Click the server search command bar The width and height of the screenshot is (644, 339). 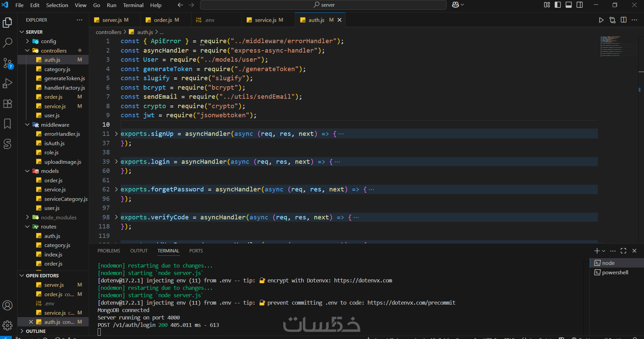click(323, 5)
